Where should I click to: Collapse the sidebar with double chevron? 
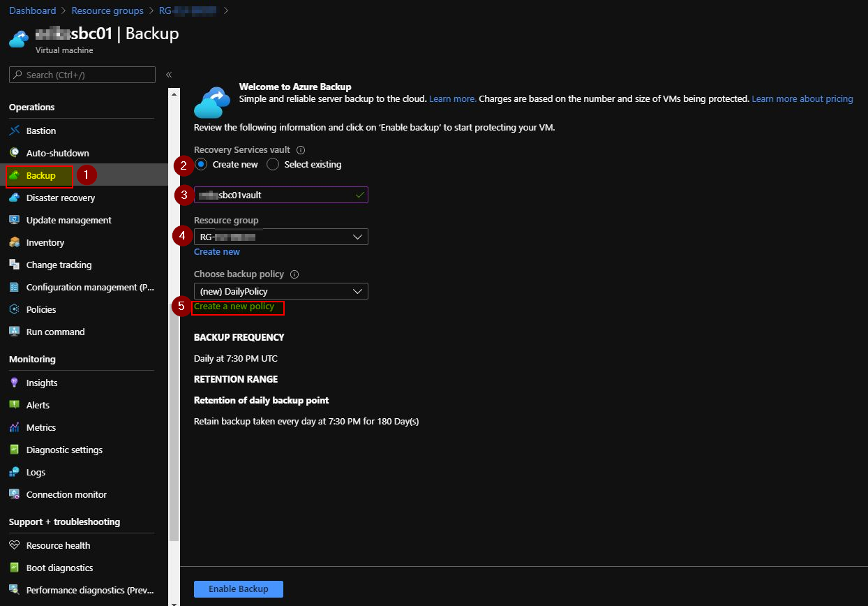click(169, 75)
